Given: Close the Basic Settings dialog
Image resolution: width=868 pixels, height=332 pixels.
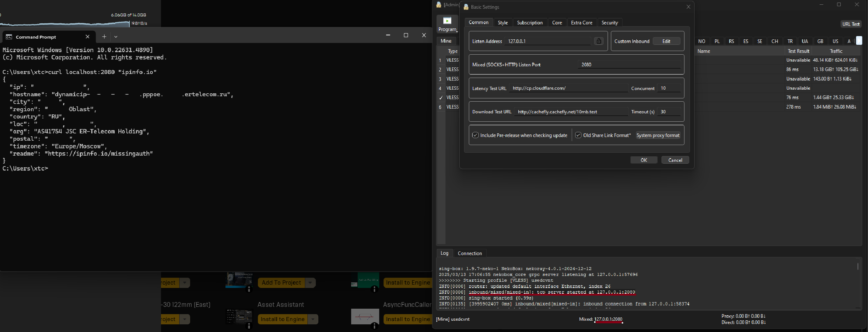Looking at the screenshot, I should (688, 7).
